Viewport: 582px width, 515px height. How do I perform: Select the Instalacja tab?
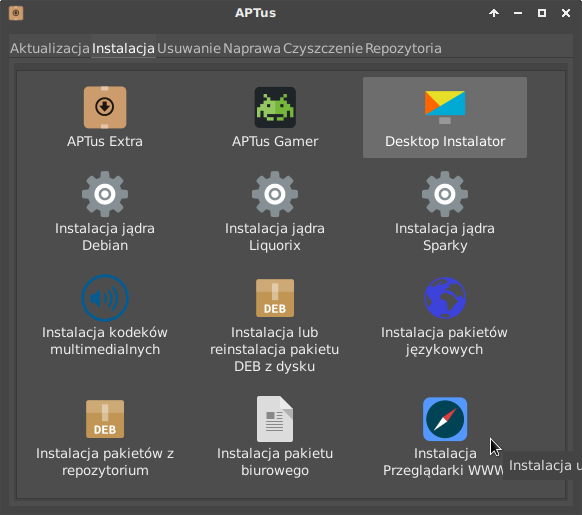[x=123, y=48]
